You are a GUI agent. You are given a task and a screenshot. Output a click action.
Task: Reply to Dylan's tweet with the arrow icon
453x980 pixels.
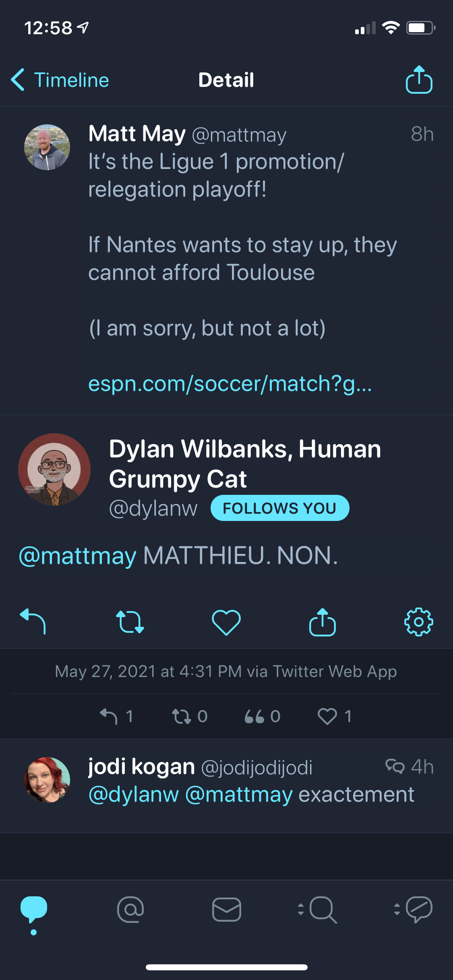33,622
